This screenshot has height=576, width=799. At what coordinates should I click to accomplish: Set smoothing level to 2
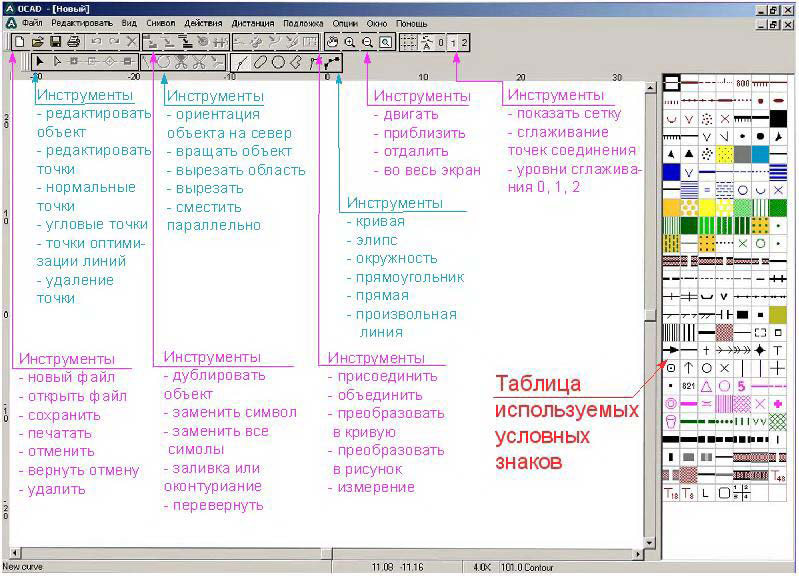[464, 42]
